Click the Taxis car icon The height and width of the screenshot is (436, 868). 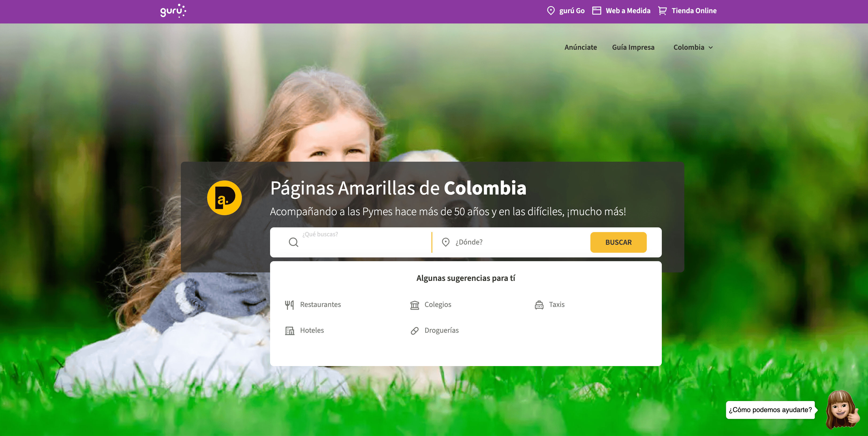539,305
